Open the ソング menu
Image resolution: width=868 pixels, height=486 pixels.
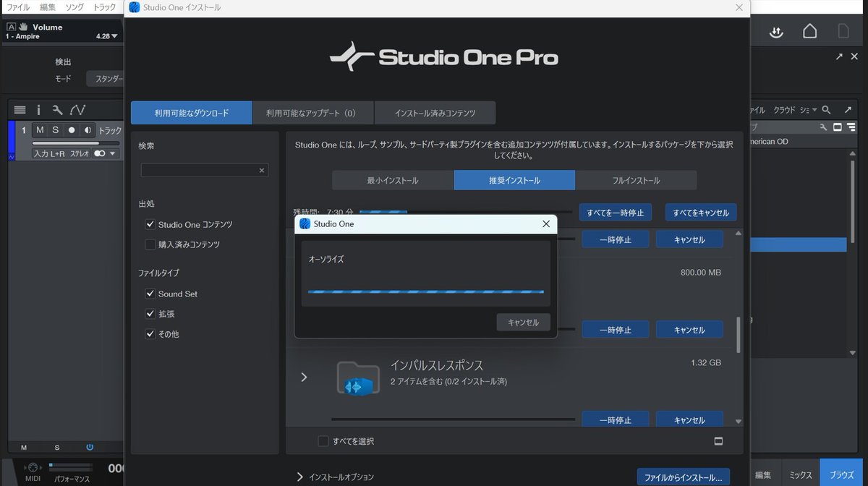[75, 7]
